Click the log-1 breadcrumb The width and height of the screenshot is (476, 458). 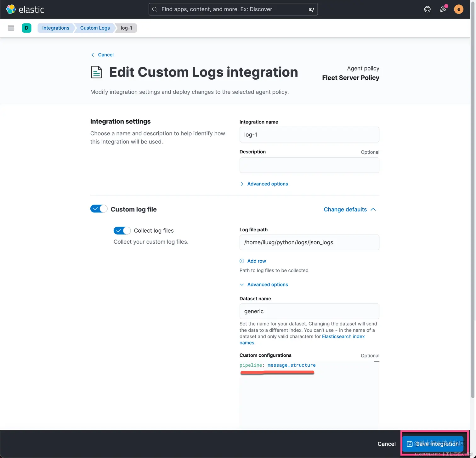point(127,28)
